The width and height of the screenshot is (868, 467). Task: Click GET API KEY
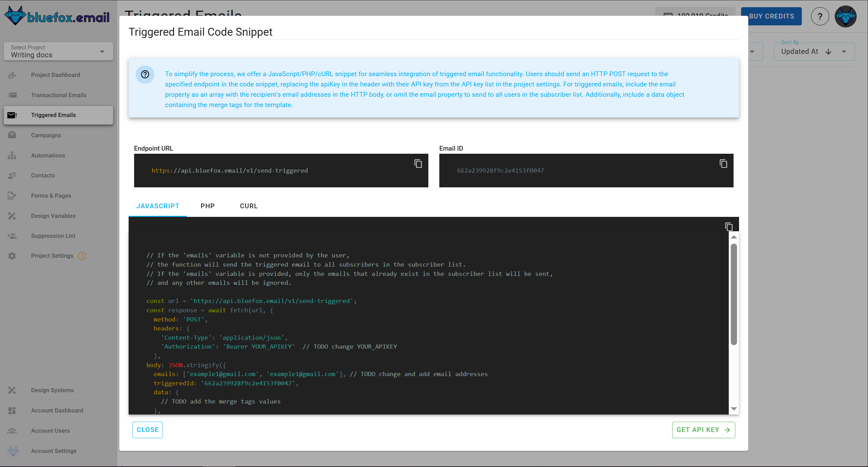point(703,430)
